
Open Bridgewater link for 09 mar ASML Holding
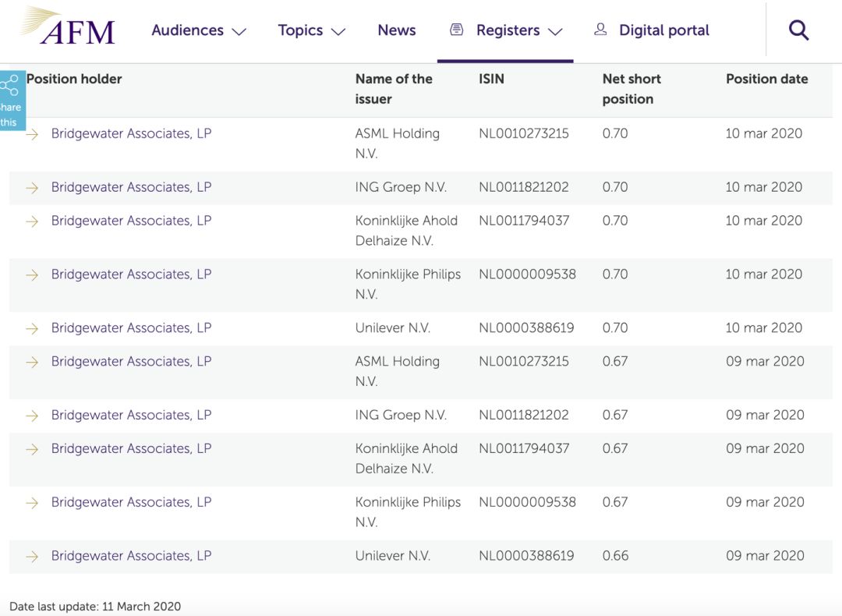(131, 362)
